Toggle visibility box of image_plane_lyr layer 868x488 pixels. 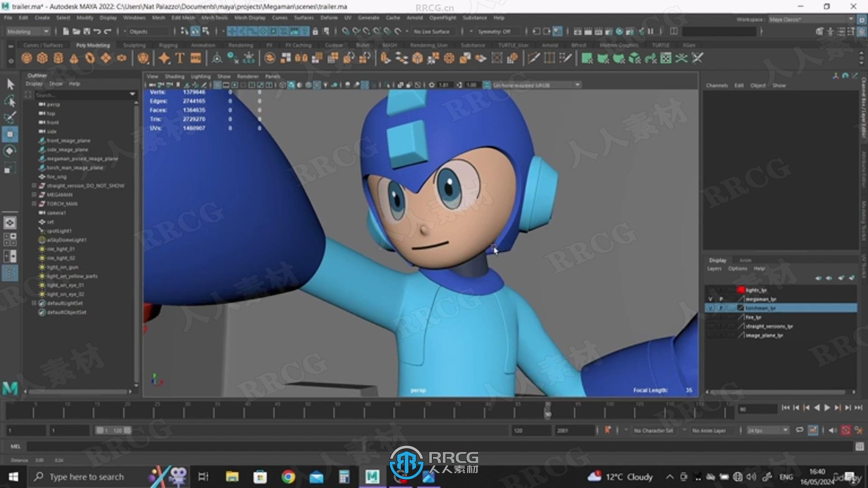(x=710, y=335)
